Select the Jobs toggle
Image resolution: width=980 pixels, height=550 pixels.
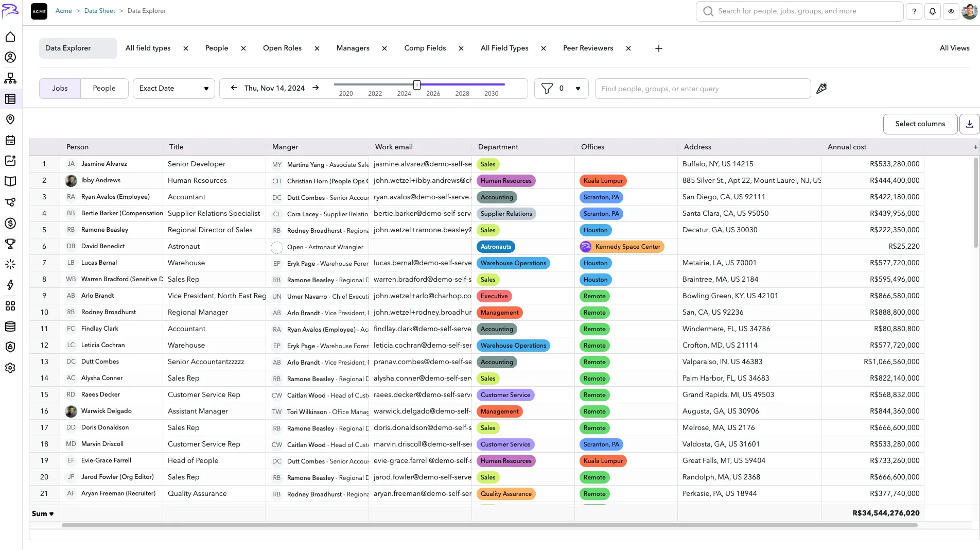click(60, 89)
